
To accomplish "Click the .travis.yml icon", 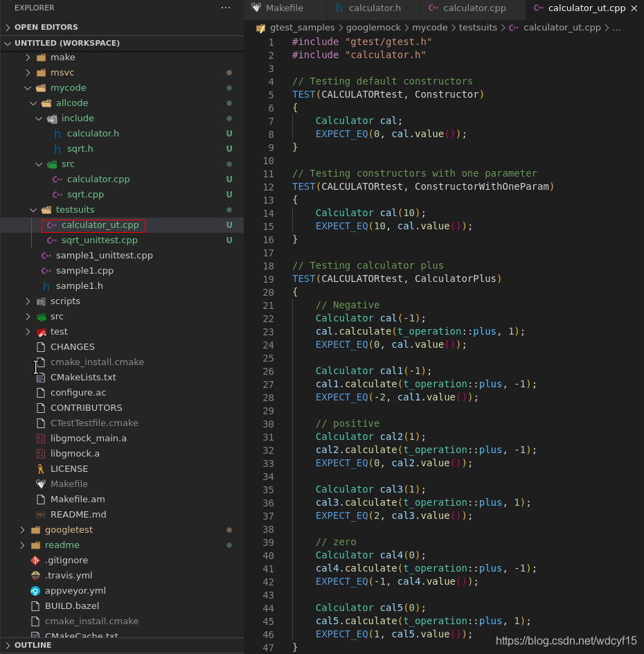I will (x=35, y=576).
